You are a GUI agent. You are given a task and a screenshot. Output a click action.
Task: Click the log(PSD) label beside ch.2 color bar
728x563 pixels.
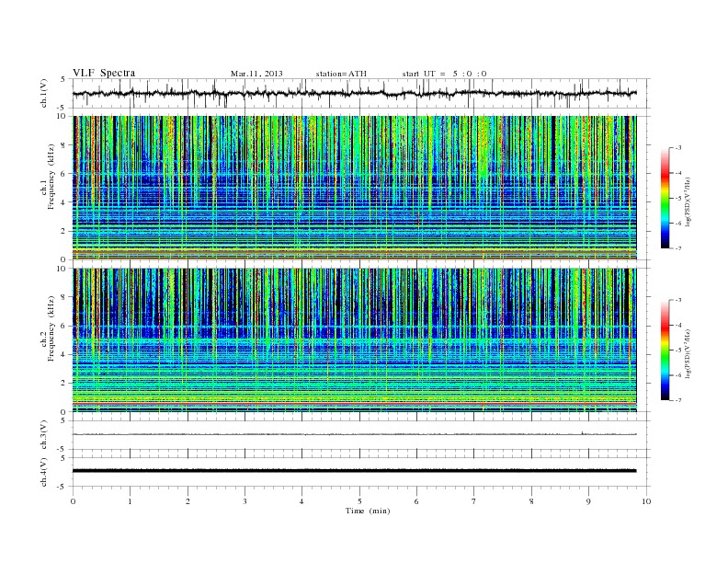[688, 353]
